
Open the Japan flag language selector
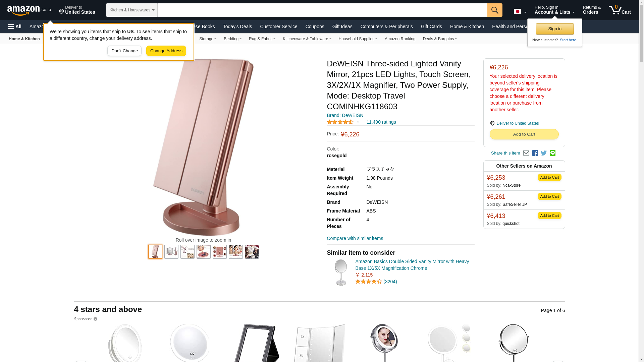[x=520, y=12]
